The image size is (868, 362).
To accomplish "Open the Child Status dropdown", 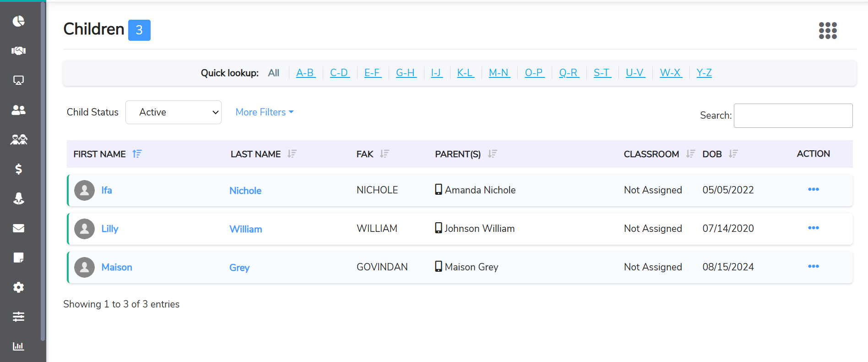I will coord(174,112).
